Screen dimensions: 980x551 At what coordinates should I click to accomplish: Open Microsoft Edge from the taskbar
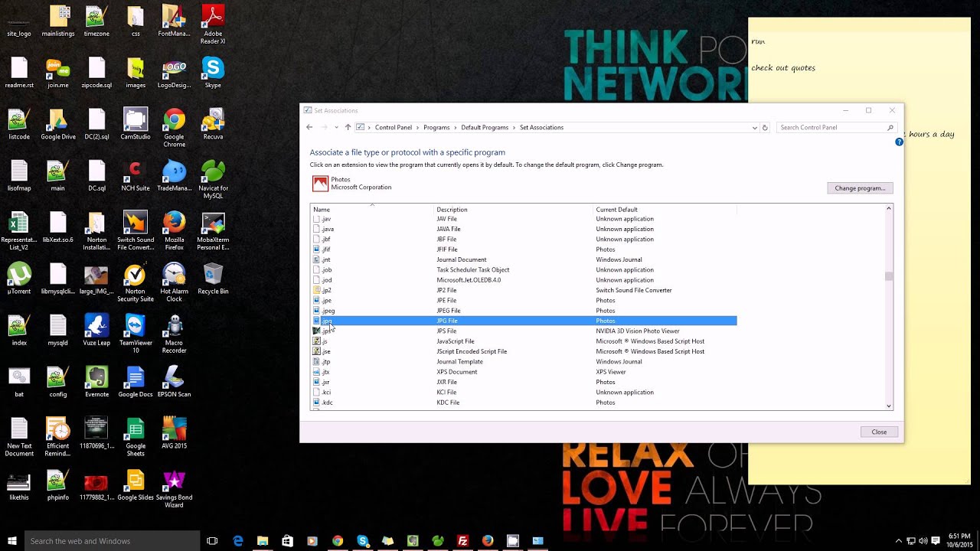(238, 541)
